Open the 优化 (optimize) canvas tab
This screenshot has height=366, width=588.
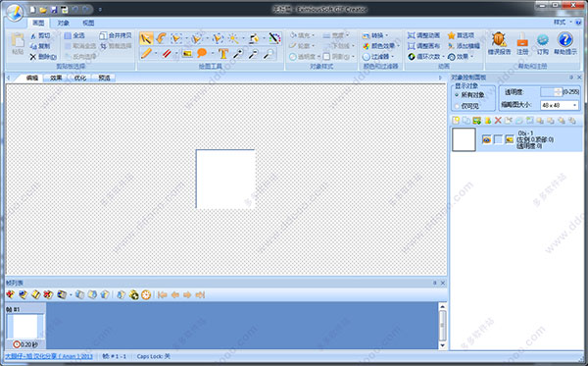tap(80, 78)
